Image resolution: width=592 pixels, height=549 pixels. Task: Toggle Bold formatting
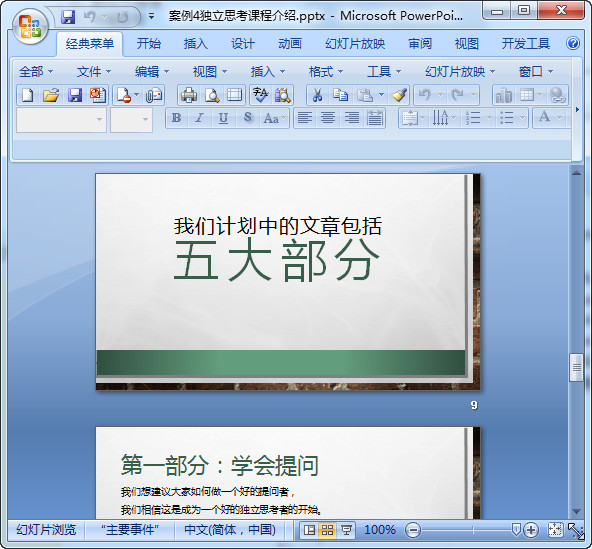click(x=176, y=118)
